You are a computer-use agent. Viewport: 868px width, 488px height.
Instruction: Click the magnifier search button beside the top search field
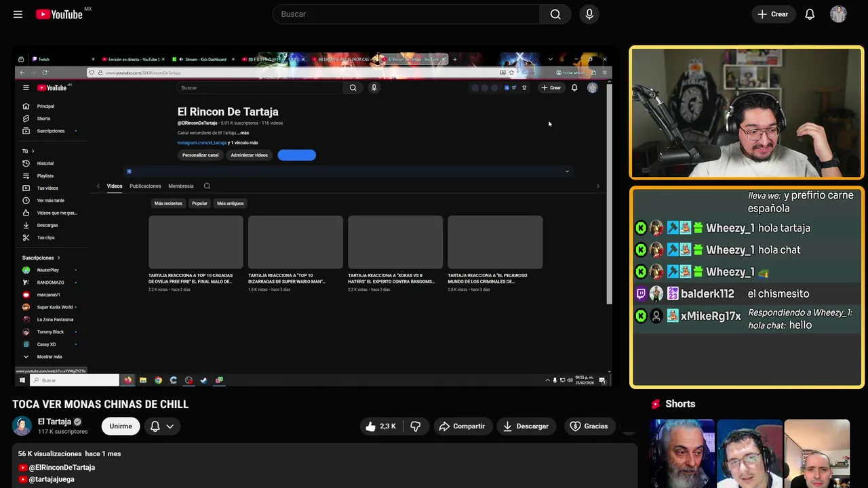555,14
